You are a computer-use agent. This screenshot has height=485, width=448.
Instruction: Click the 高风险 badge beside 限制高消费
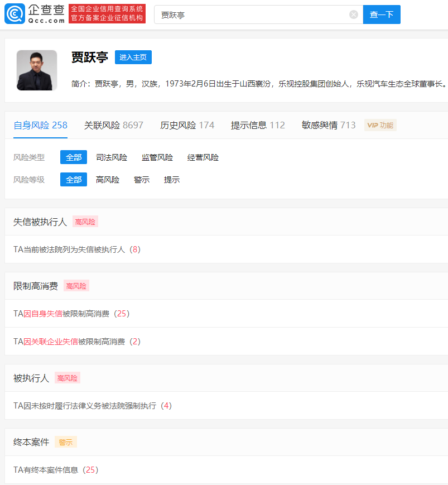coord(76,286)
